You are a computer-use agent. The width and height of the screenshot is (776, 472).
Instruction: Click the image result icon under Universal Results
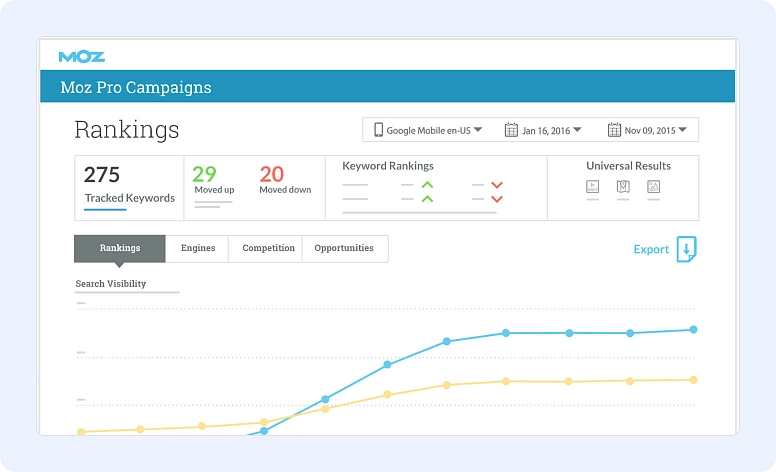coord(654,186)
